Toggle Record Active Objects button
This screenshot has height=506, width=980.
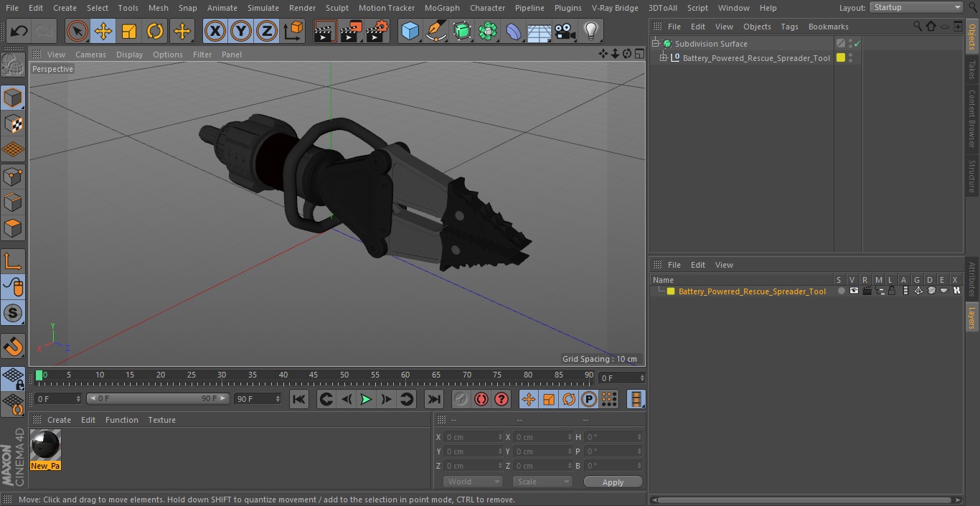tap(461, 400)
